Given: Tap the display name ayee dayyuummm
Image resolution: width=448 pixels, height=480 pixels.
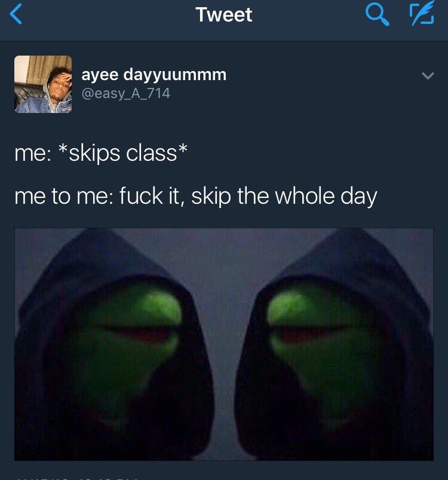Looking at the screenshot, I should pos(154,75).
